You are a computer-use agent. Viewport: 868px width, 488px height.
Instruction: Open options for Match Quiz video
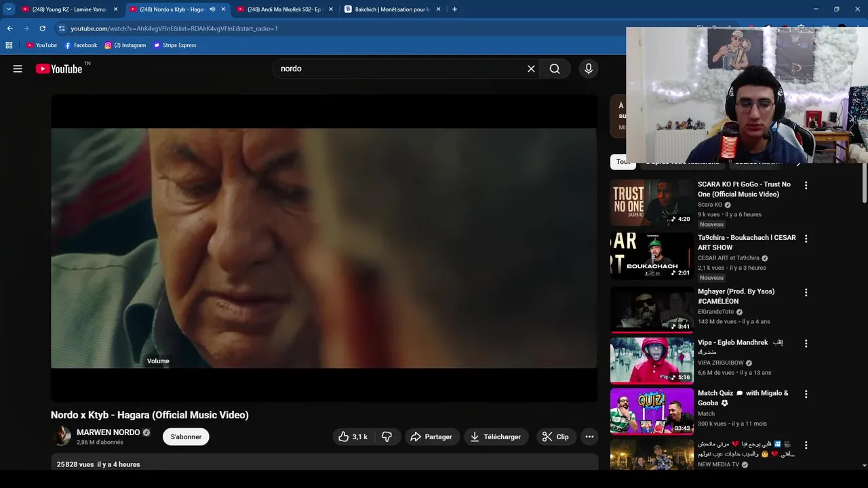(x=806, y=394)
